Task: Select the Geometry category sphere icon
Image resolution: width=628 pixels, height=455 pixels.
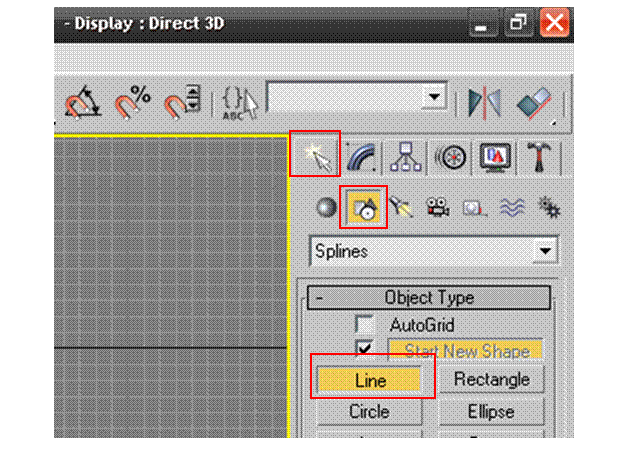Action: point(326,207)
